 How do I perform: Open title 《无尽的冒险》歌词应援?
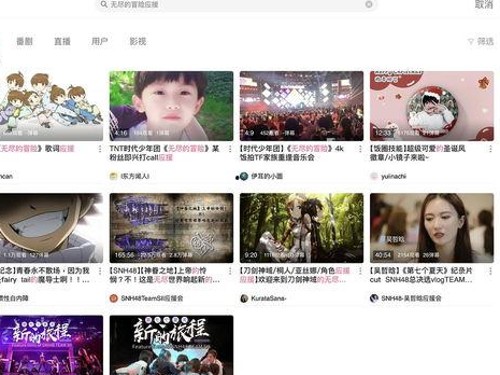37,148
